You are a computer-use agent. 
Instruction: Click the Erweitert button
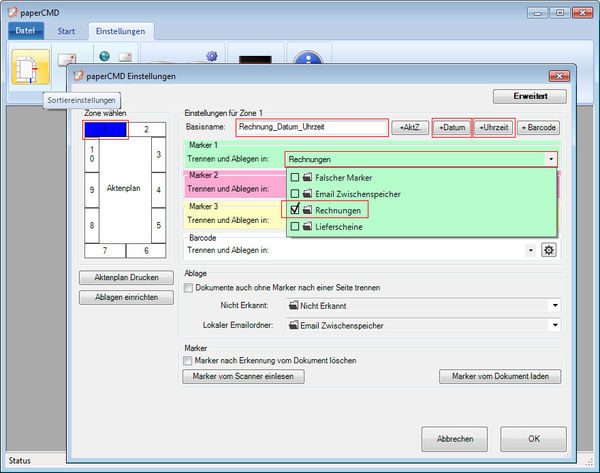pos(530,96)
